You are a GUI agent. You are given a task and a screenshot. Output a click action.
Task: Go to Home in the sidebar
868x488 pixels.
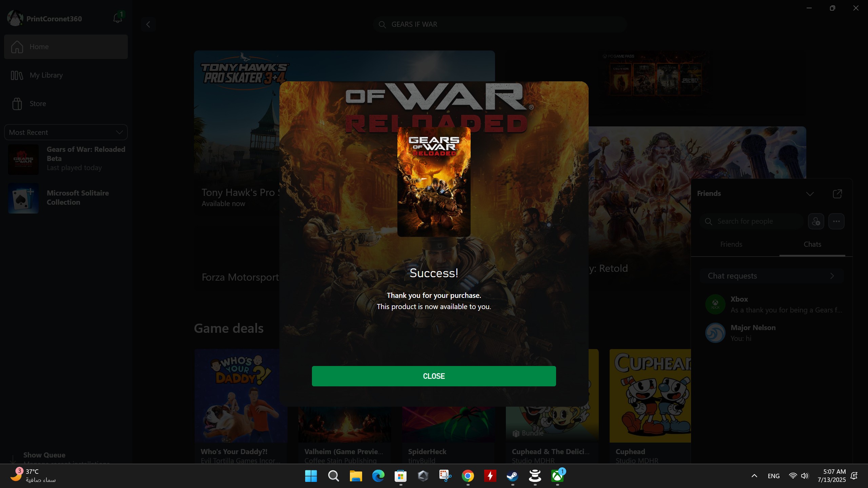pos(66,47)
